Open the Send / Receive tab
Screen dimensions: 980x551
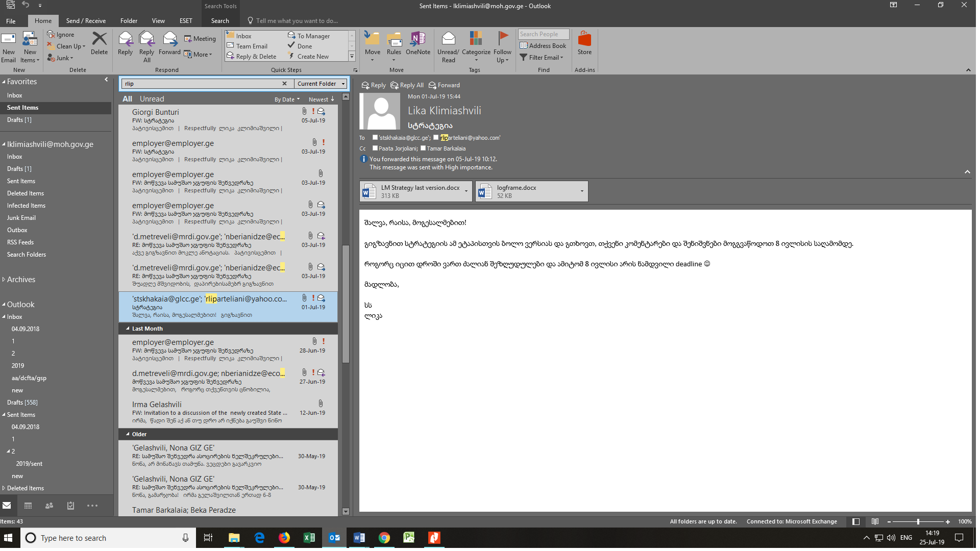click(x=86, y=21)
